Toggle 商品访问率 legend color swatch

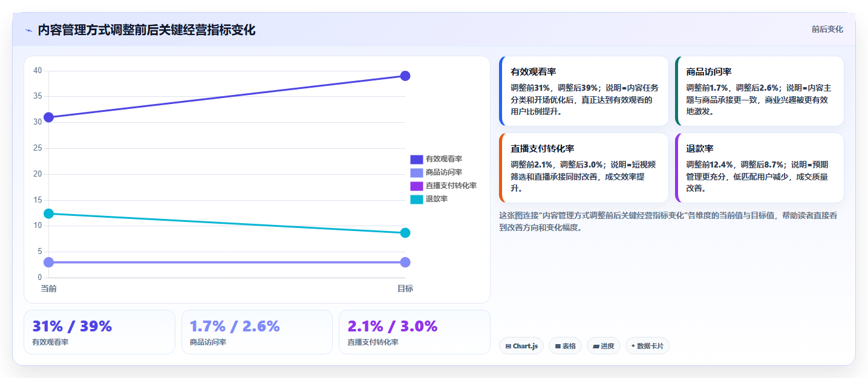pyautogui.click(x=417, y=172)
